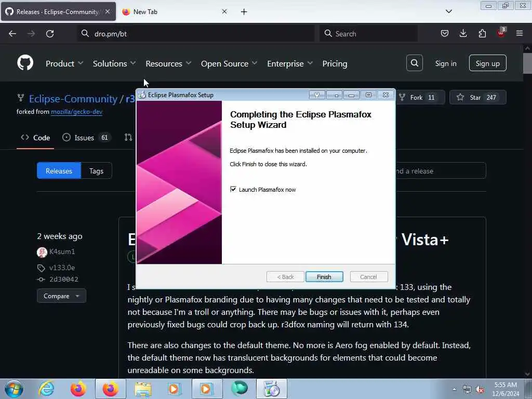The width and height of the screenshot is (532, 399).
Task: Click the Firefox Search box
Action: (368, 34)
